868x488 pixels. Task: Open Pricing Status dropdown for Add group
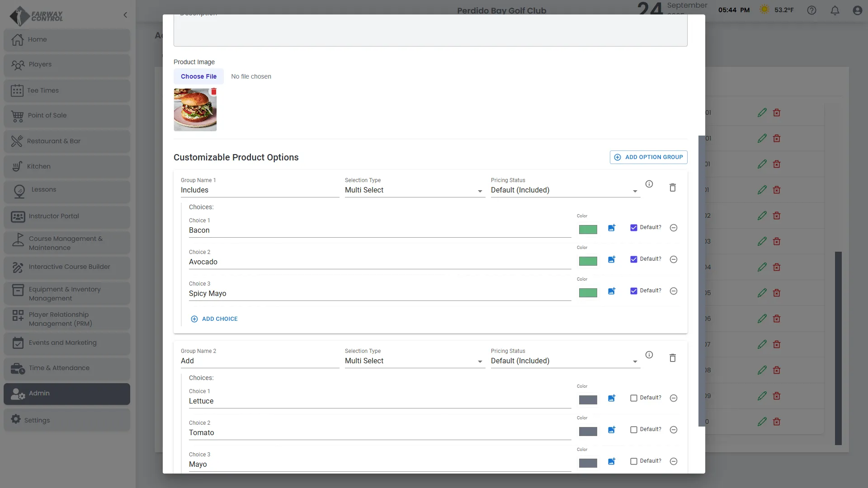(565, 361)
